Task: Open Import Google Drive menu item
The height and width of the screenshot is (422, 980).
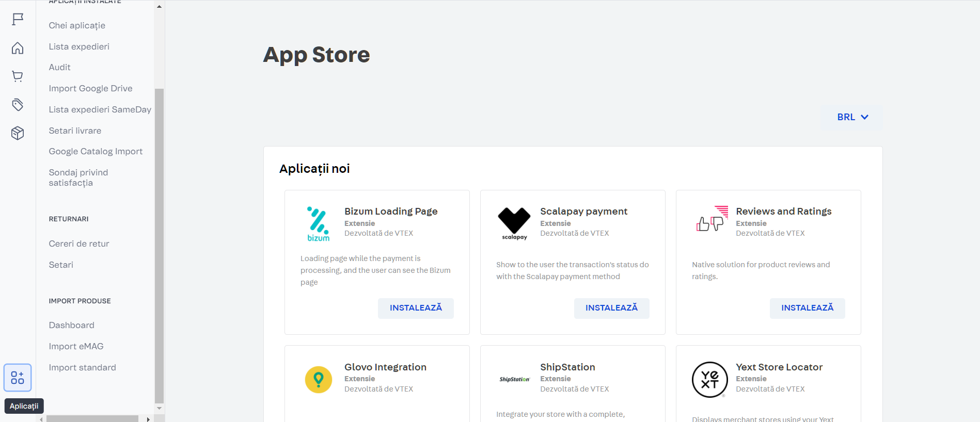Action: [91, 88]
